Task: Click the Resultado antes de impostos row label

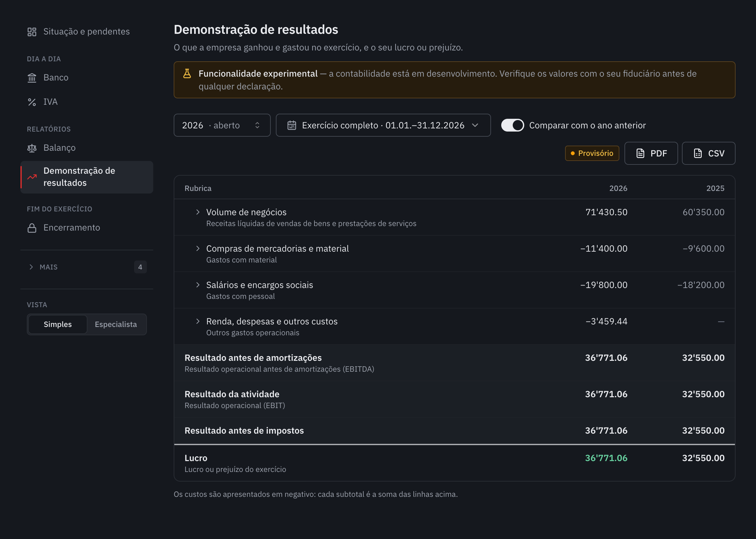Action: (x=244, y=430)
